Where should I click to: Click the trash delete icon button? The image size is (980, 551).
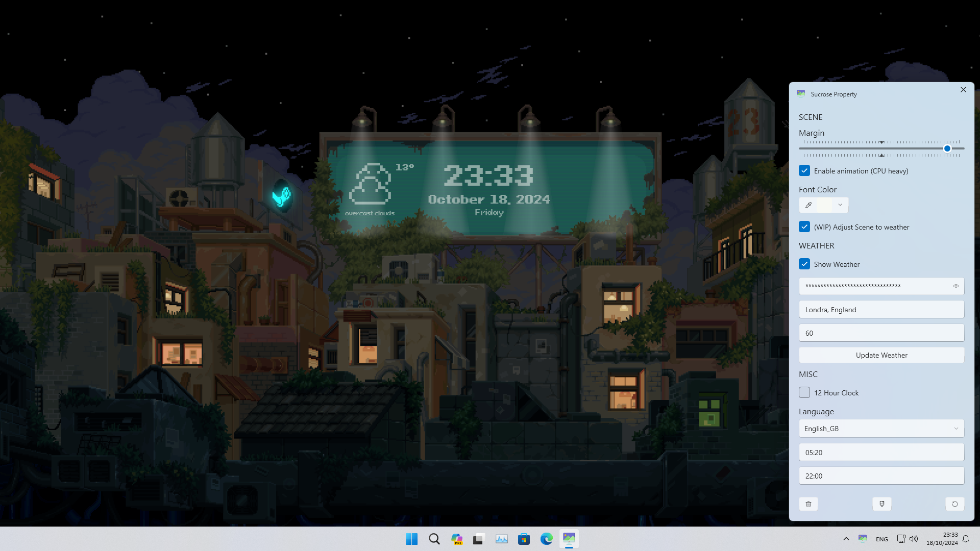click(x=808, y=504)
